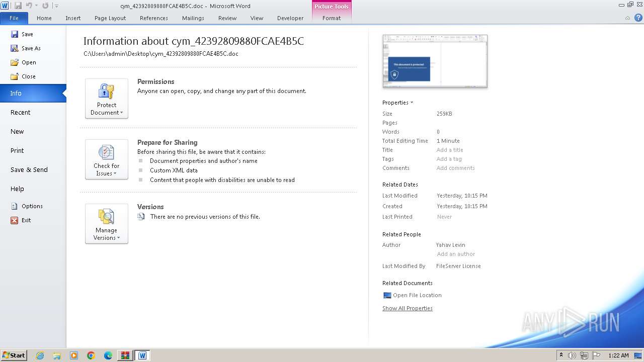
Task: Click the Add a tag field
Action: [x=449, y=159]
